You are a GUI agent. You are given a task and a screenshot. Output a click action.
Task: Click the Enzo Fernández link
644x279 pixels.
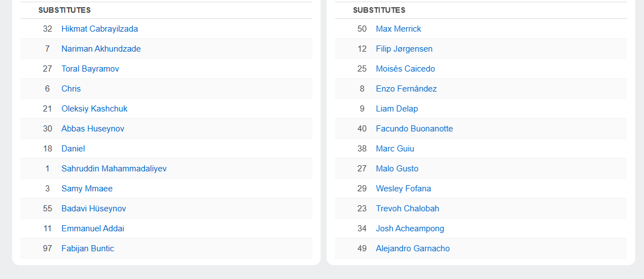[406, 89]
